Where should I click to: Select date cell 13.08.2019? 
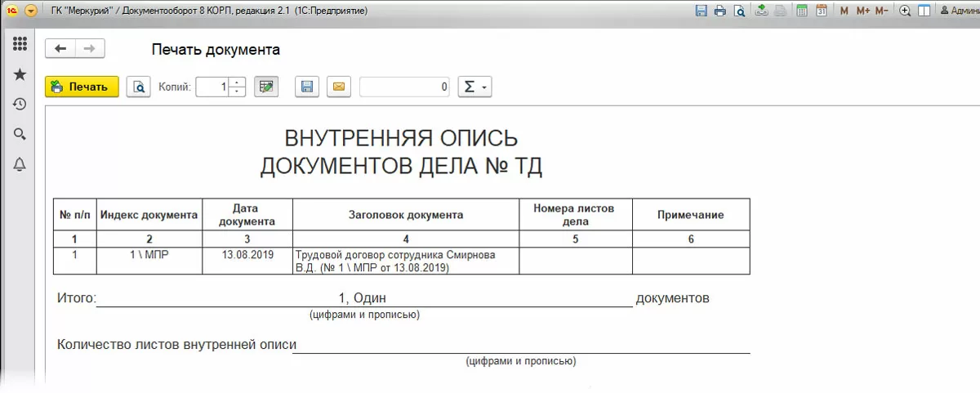pyautogui.click(x=247, y=261)
